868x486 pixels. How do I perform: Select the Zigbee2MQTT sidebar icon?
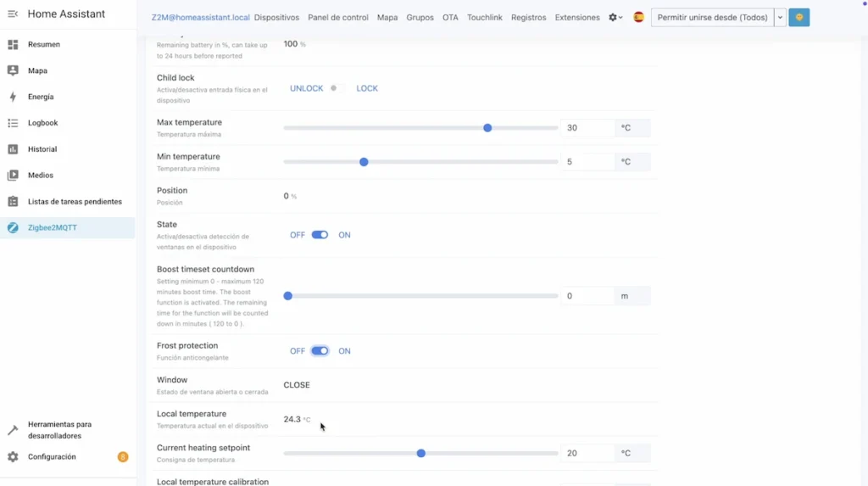pyautogui.click(x=13, y=227)
